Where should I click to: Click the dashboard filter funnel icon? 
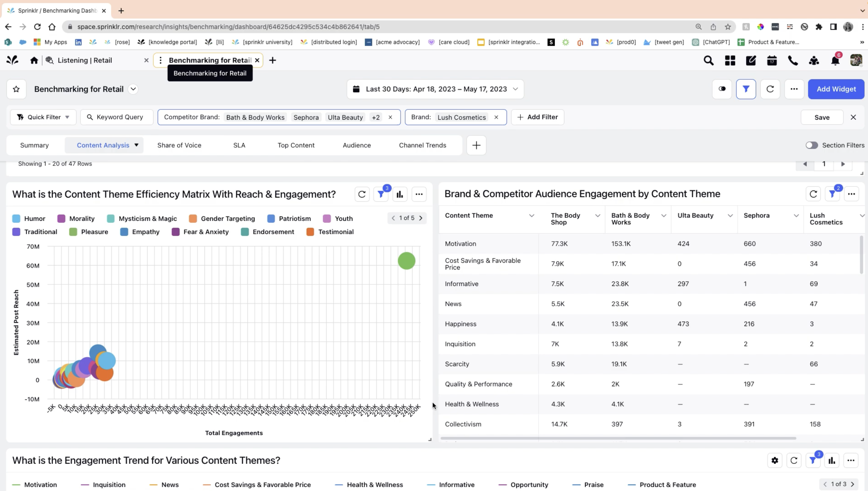746,89
